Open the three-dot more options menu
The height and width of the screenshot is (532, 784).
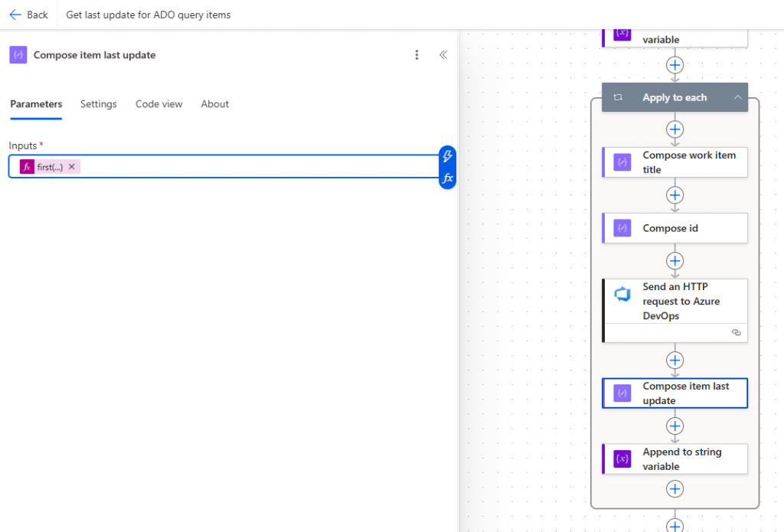click(416, 55)
